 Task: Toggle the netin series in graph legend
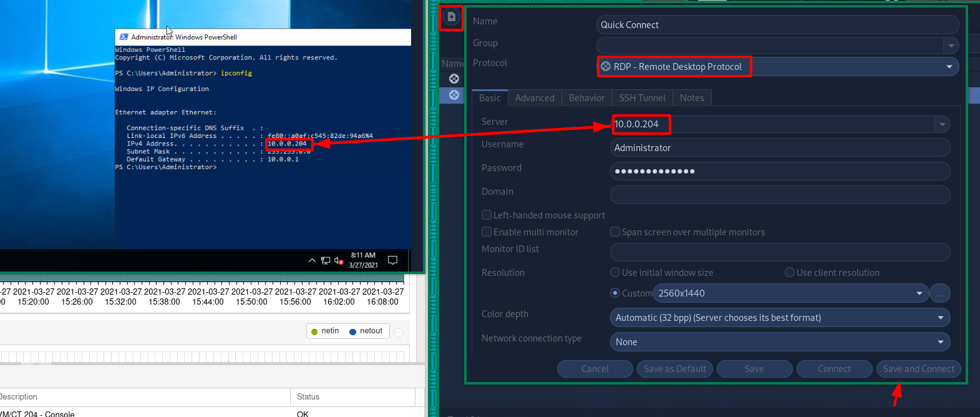325,331
